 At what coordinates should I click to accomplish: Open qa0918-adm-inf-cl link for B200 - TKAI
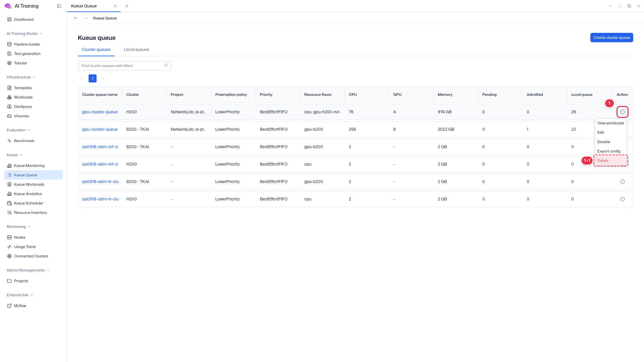point(100,147)
